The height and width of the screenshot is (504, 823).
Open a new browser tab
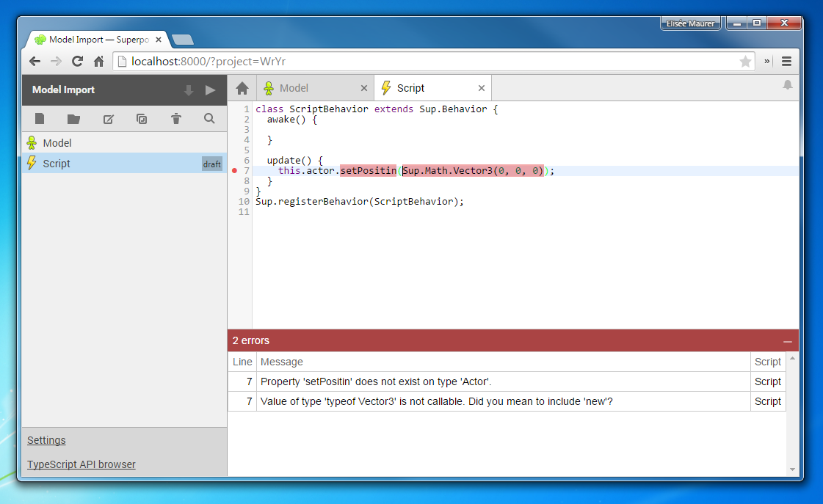183,40
